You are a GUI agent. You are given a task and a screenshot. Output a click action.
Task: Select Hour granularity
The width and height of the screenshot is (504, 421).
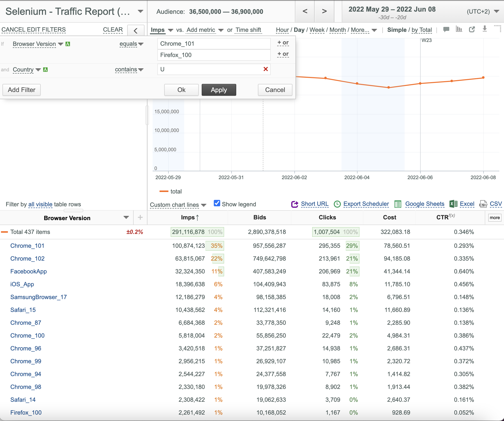(282, 30)
